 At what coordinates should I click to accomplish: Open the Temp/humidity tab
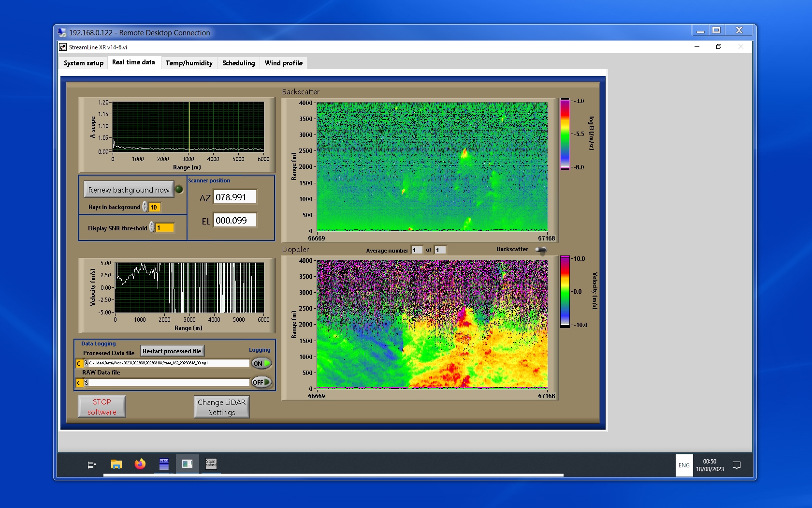pos(189,63)
